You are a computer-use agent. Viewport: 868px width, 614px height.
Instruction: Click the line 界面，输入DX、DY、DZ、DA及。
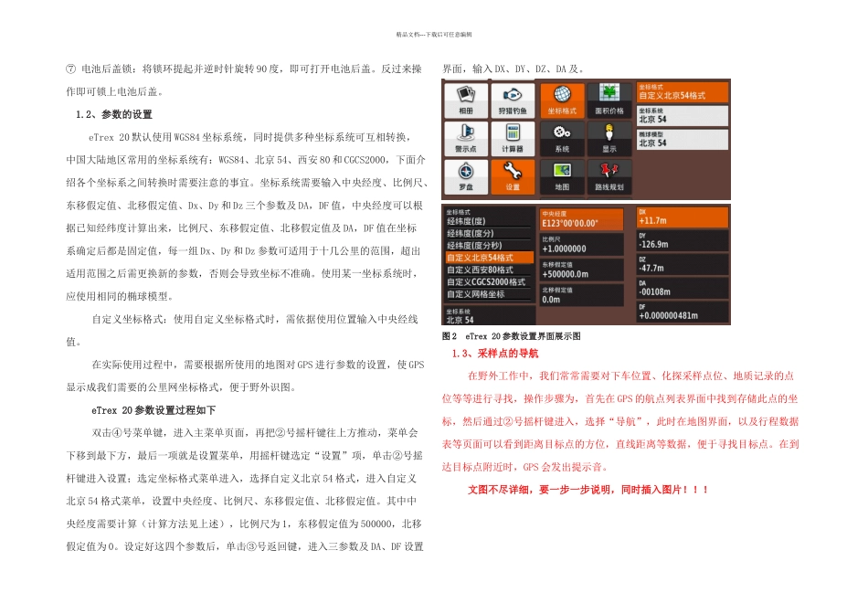(513, 69)
